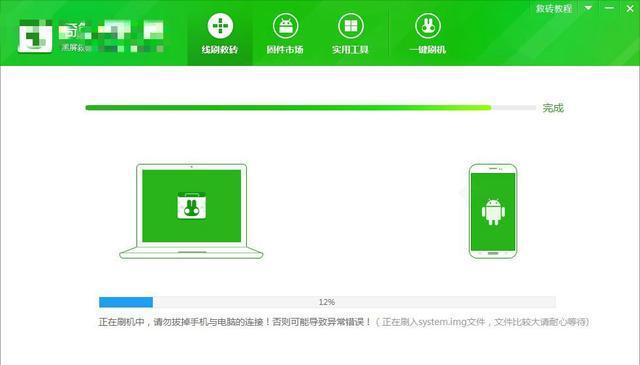Screen dimensions: 640x365
Task: Click the flashing warning message text
Action: pos(235,322)
